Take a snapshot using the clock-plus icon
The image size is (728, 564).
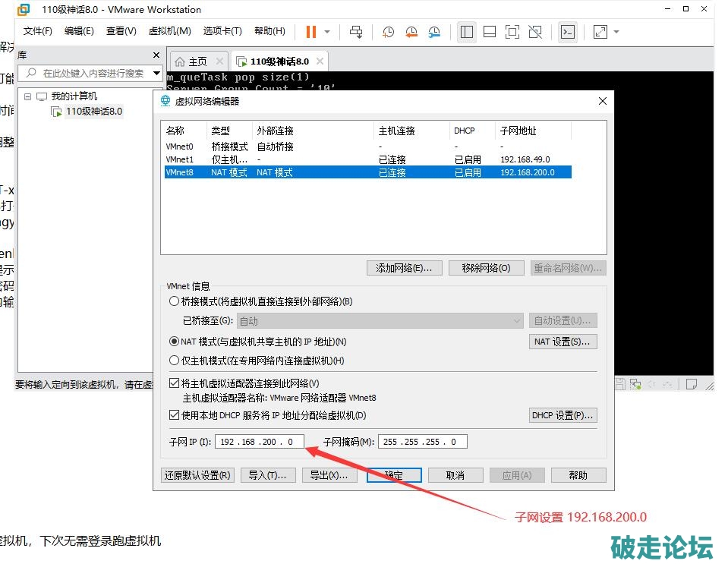coord(388,32)
